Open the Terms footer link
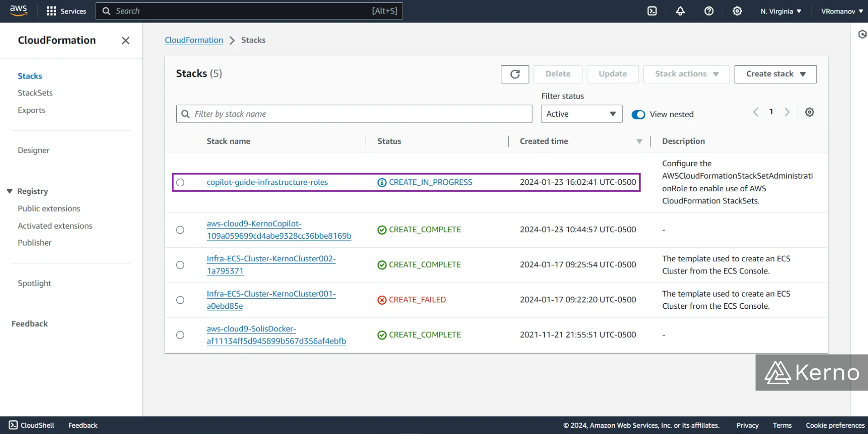Viewport: 868px width, 434px height. (782, 425)
